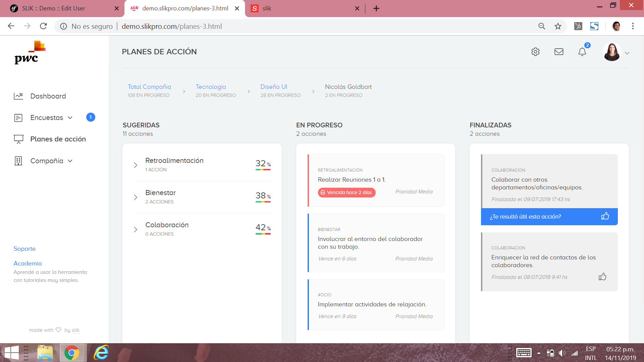Go to Tecnología breadcrumb level
Image resolution: width=644 pixels, height=362 pixels.
211,87
